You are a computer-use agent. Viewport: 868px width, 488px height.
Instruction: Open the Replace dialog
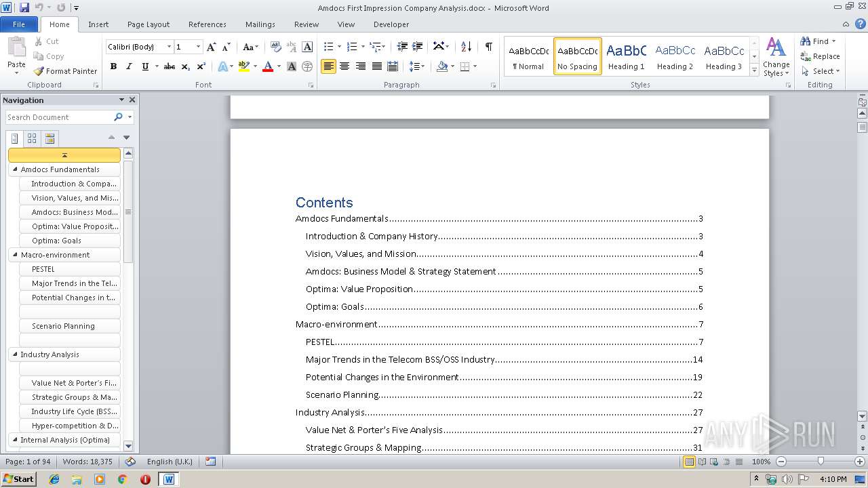pyautogui.click(x=820, y=56)
